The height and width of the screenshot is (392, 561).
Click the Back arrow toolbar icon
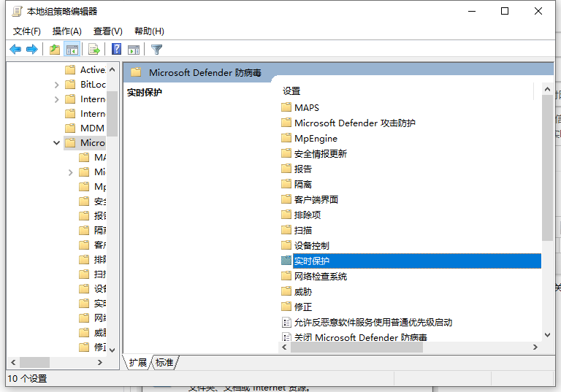tap(15, 49)
